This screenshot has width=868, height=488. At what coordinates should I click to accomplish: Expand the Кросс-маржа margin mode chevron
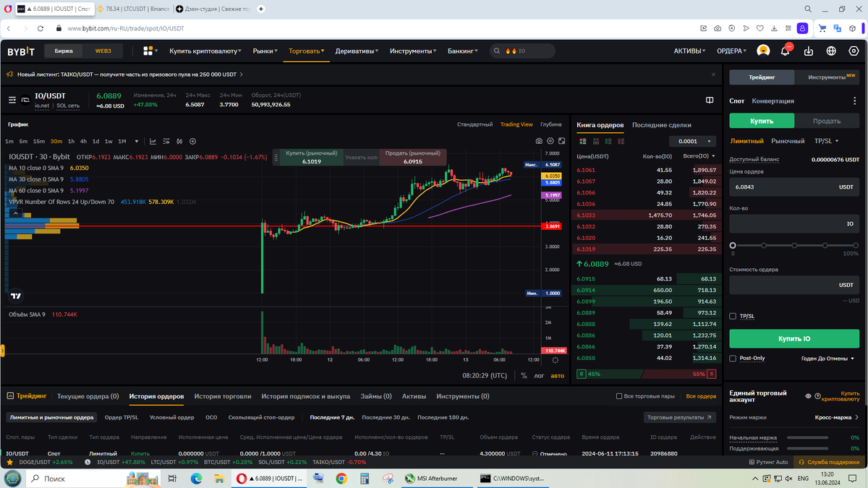[x=857, y=417]
